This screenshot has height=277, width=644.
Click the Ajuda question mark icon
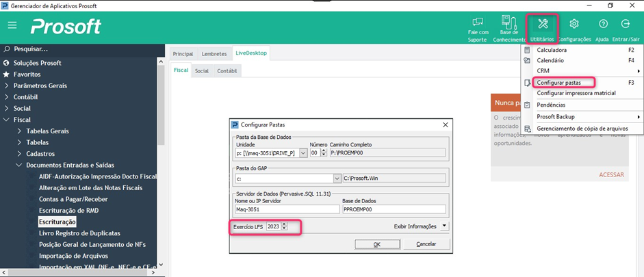(603, 24)
